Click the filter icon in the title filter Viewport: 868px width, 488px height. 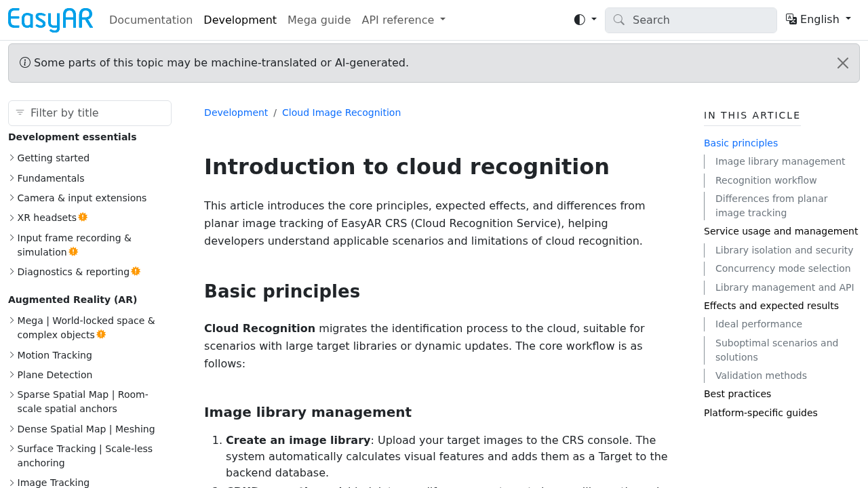pyautogui.click(x=20, y=113)
